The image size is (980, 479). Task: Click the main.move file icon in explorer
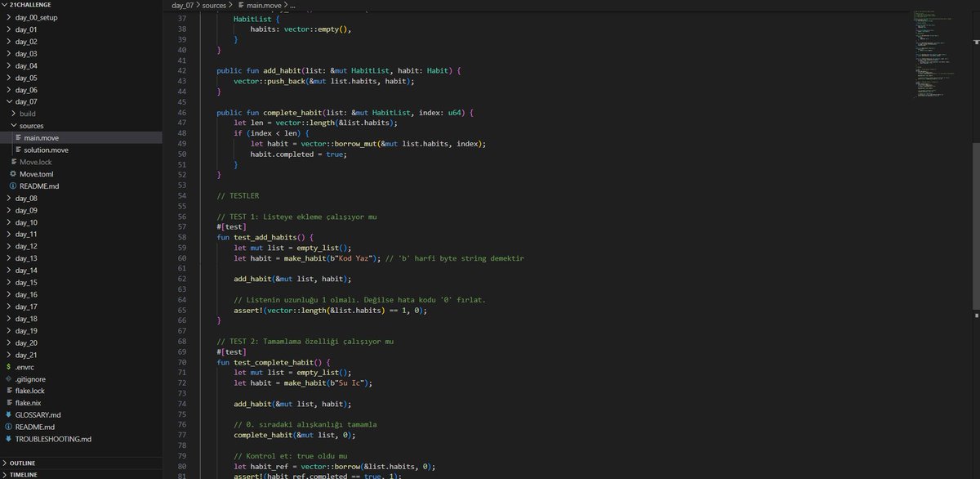coord(17,138)
